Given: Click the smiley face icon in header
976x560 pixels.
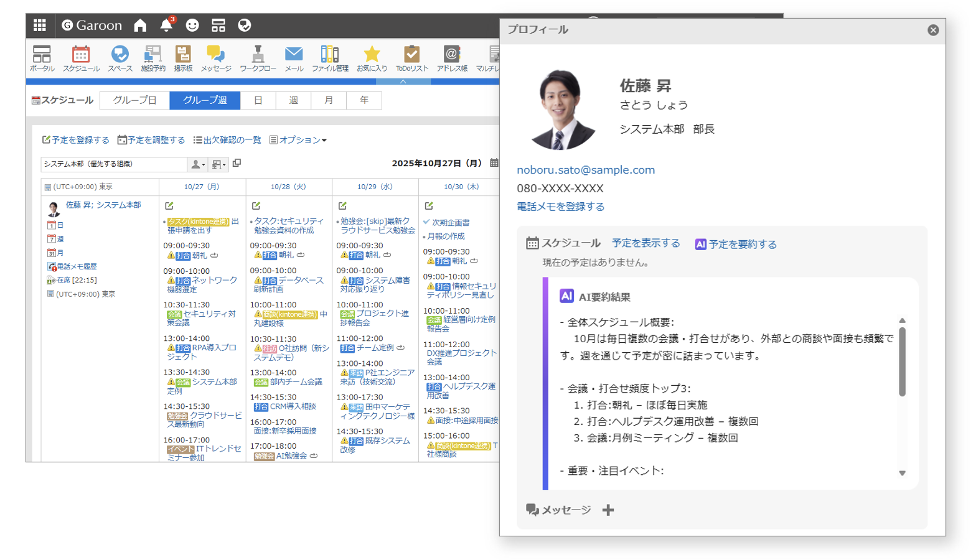Looking at the screenshot, I should (x=192, y=25).
